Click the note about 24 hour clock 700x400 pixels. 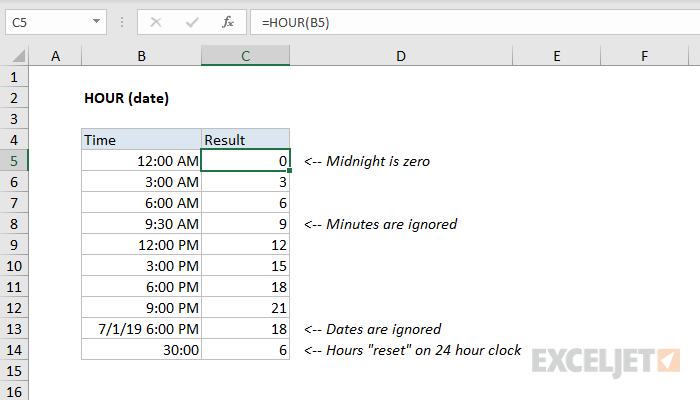tap(412, 350)
